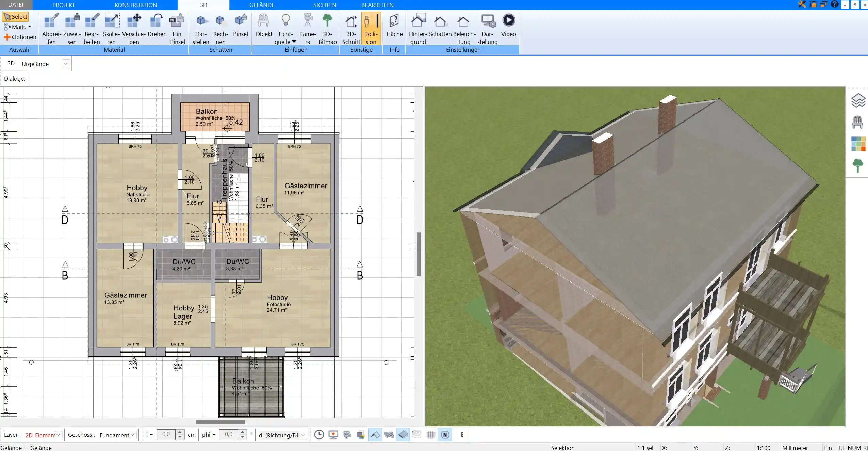868x451 pixels.
Task: Open the plants tree sidebar catalog
Action: coord(858,165)
